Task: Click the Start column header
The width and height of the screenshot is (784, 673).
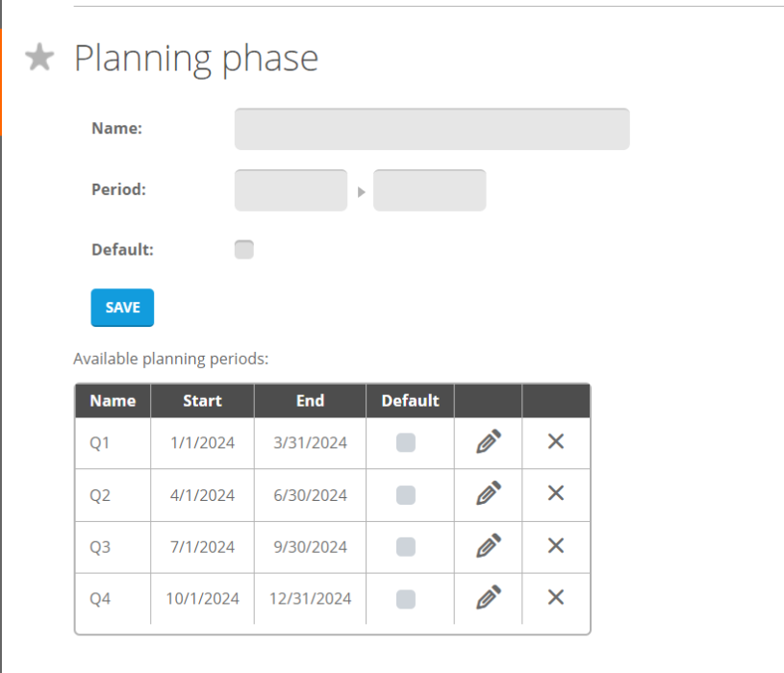Action: point(202,401)
